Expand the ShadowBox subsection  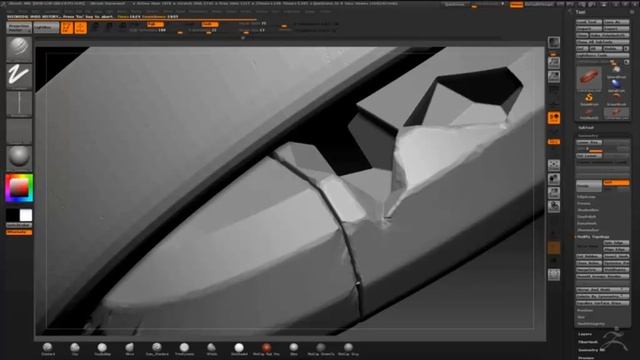588,210
